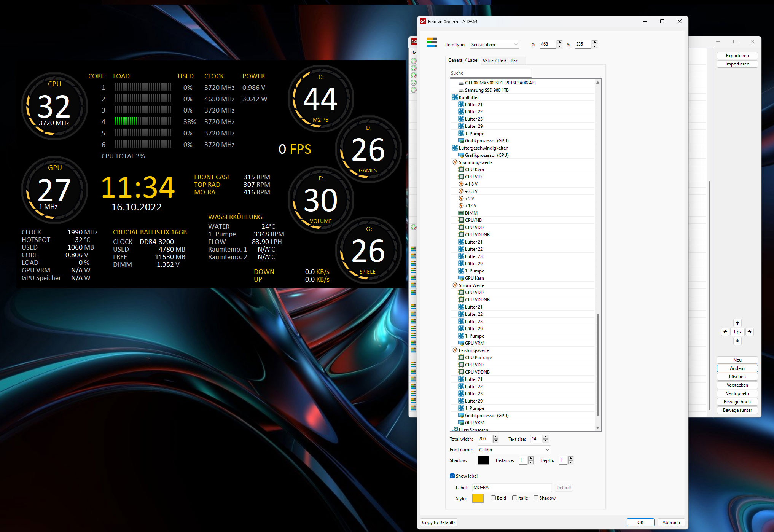Click the Exportieren button
The image size is (774, 532).
(x=737, y=56)
